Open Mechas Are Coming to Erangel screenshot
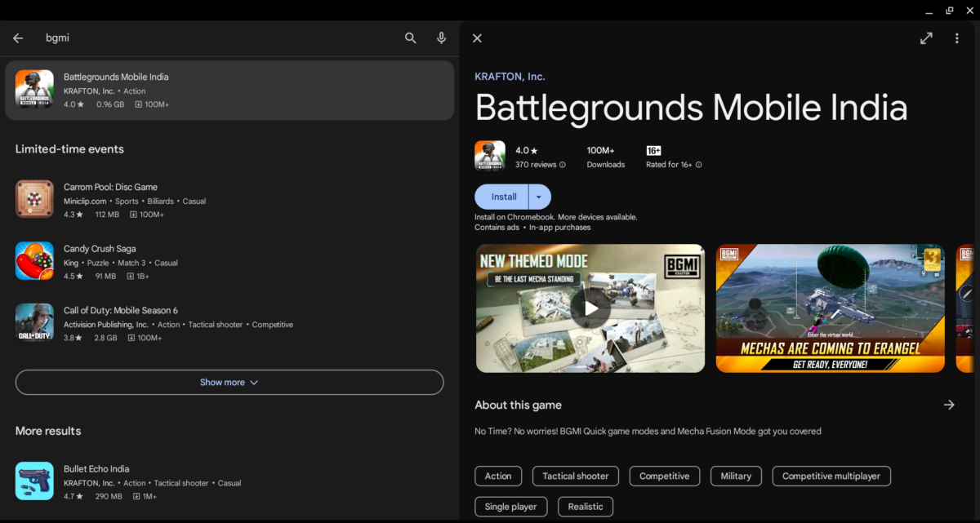 (x=831, y=308)
